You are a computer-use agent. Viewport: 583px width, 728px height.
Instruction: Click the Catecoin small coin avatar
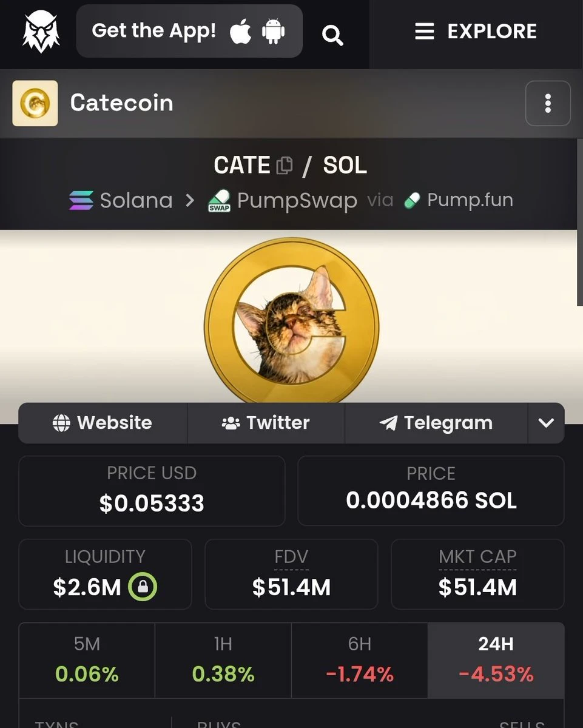click(x=35, y=103)
